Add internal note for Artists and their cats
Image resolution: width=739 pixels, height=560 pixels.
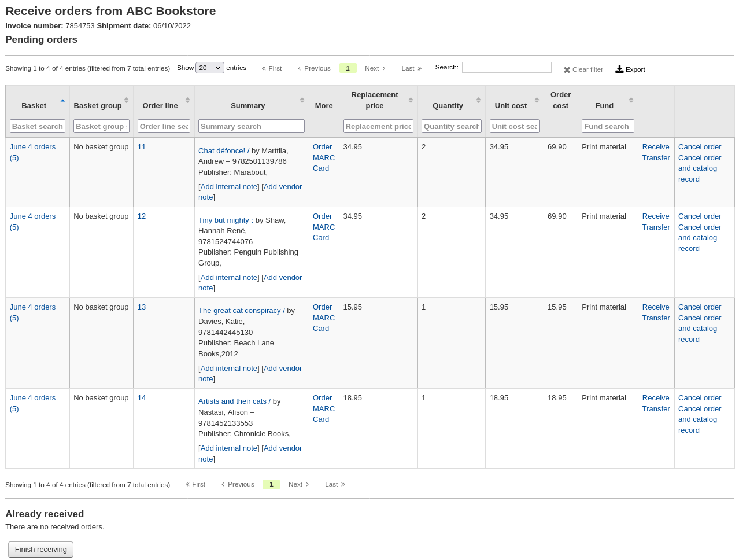[229, 448]
